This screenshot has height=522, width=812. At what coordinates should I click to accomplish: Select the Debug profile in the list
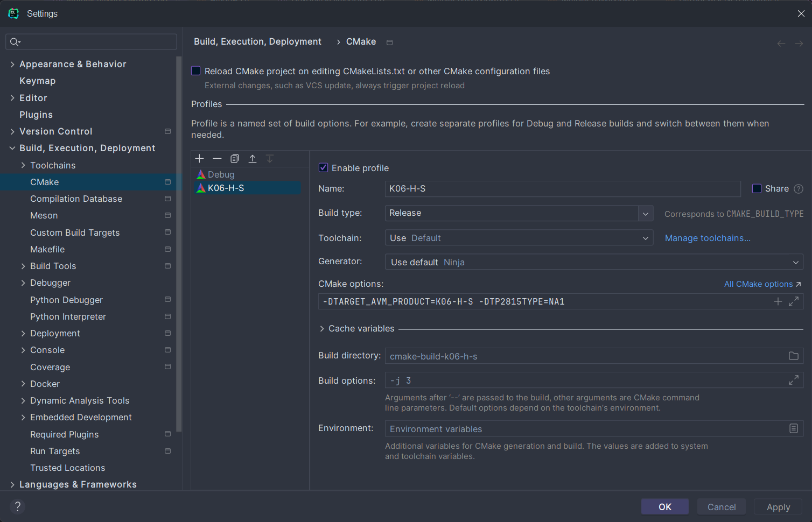pos(221,174)
